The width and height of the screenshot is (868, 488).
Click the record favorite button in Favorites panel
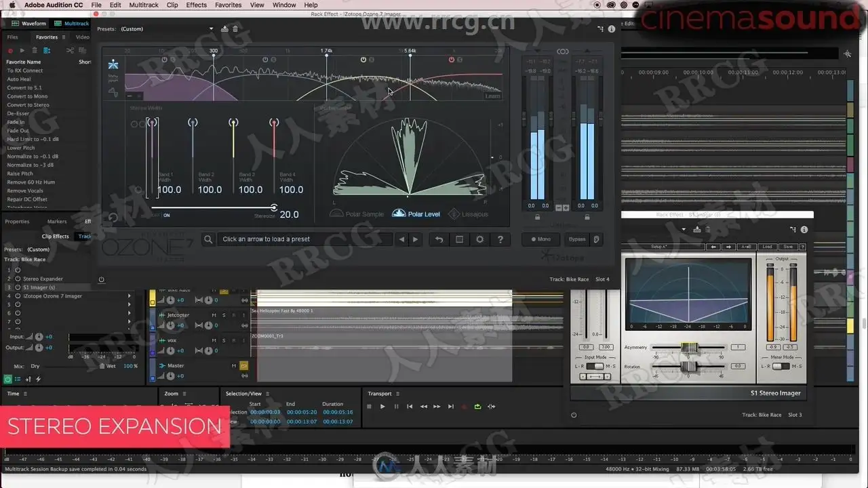[x=11, y=50]
